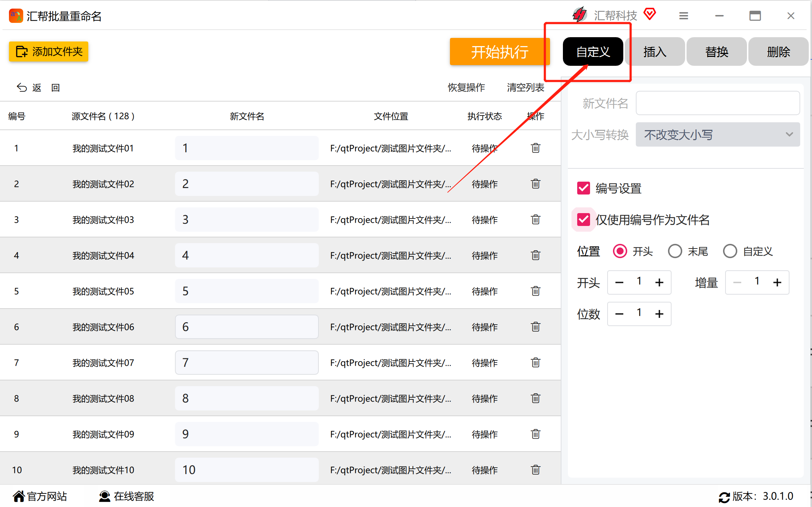This screenshot has height=507, width=812.
Task: Select the 开头 position radio button
Action: click(x=620, y=251)
